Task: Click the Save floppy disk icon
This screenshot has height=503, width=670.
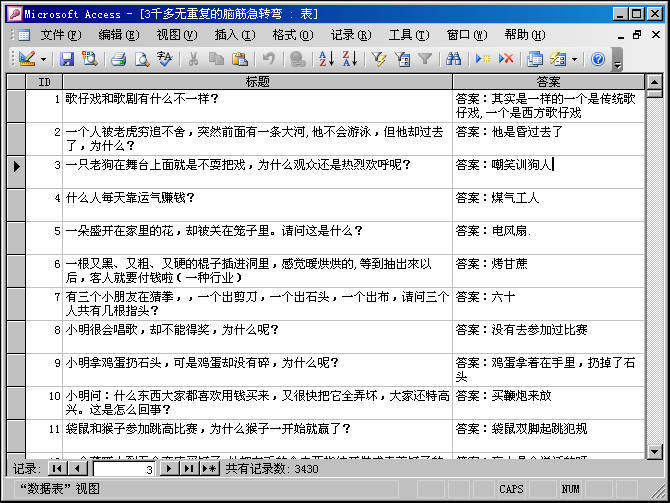Action: pos(66,59)
